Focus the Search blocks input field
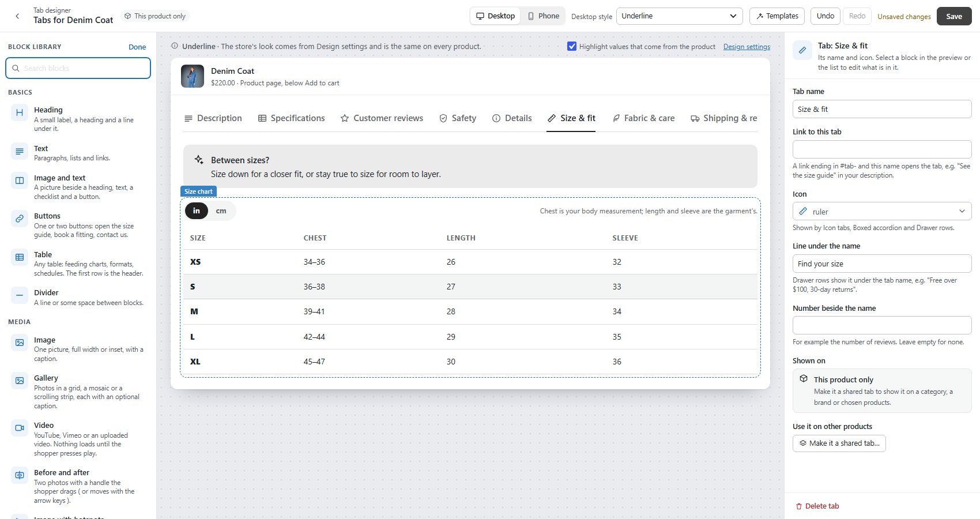The image size is (980, 519). click(x=78, y=68)
